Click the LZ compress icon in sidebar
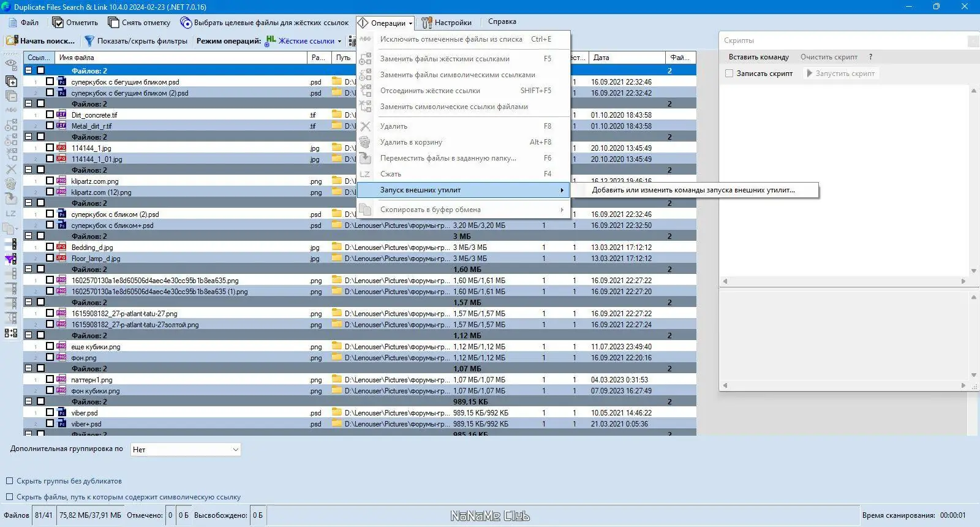This screenshot has width=980, height=527. [11, 214]
